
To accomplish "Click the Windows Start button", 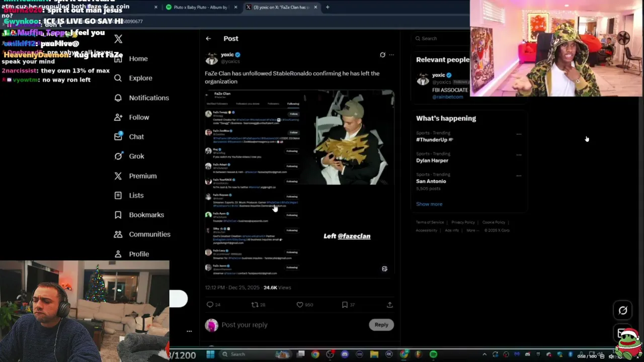I will pos(210,354).
